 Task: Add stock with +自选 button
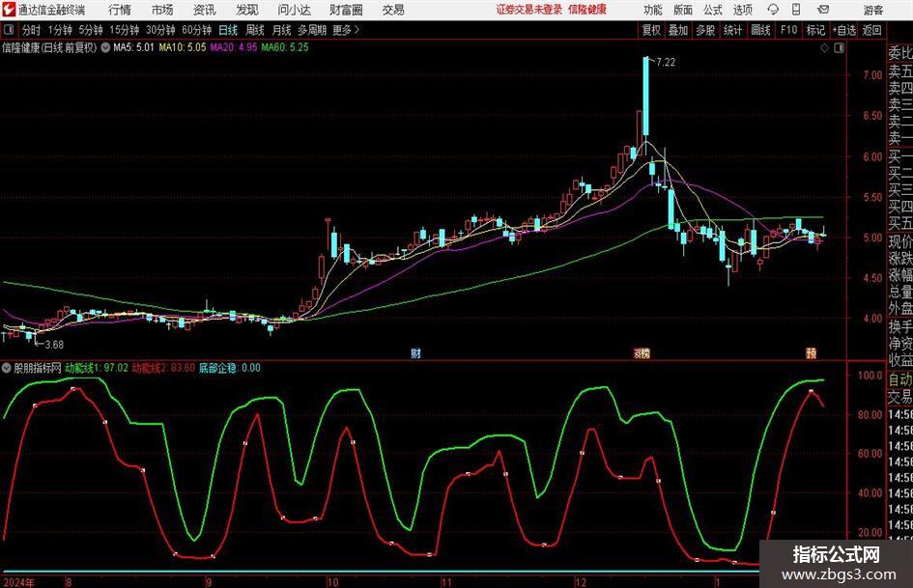coord(843,30)
